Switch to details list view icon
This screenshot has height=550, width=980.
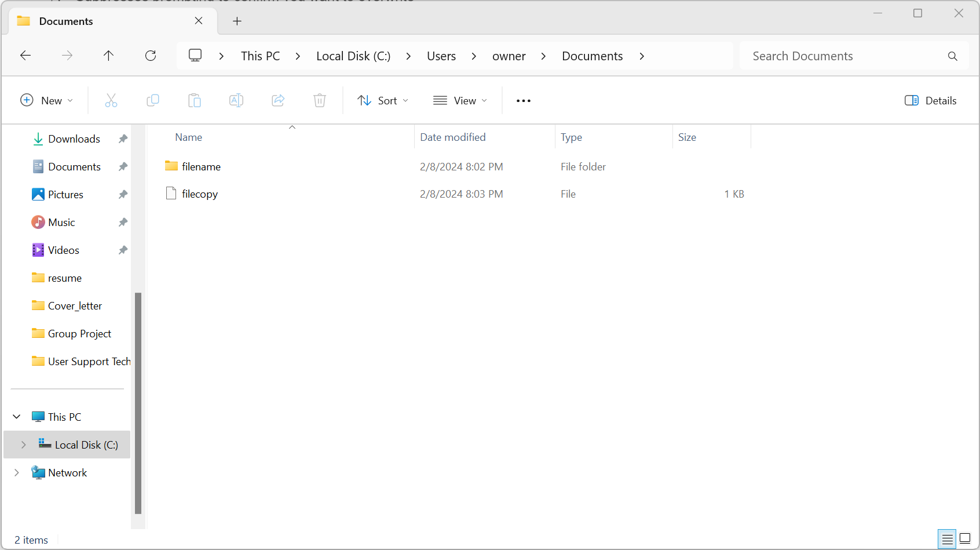pos(948,540)
